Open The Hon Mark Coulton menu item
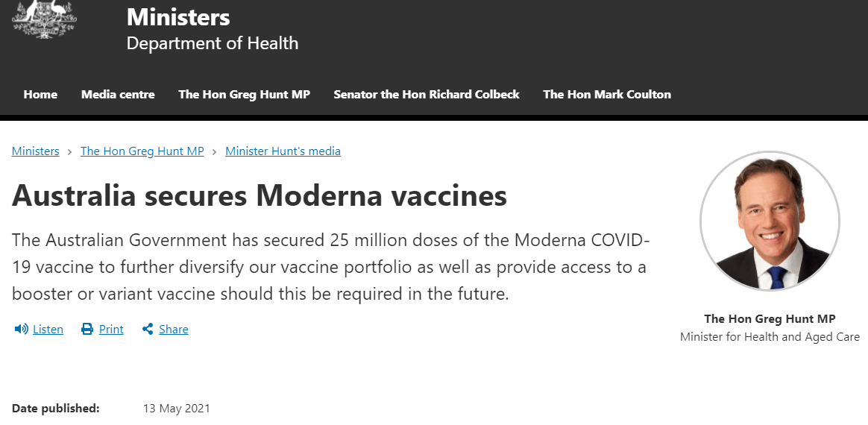Screen dimensions: 868x425 point(607,95)
